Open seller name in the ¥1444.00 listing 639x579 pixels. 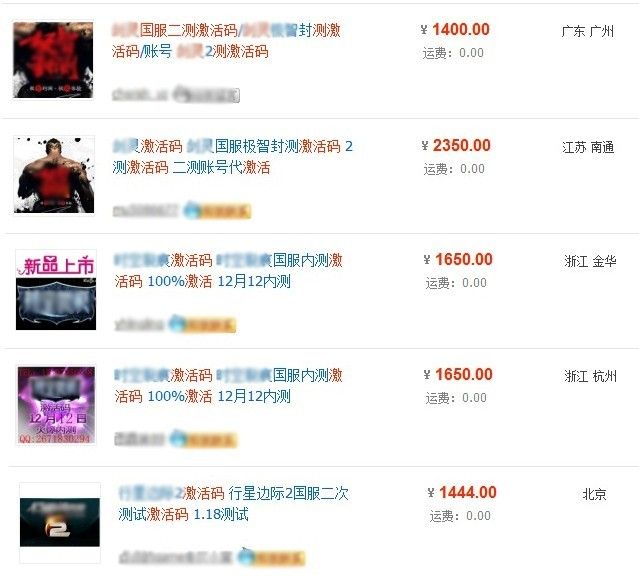[175, 557]
